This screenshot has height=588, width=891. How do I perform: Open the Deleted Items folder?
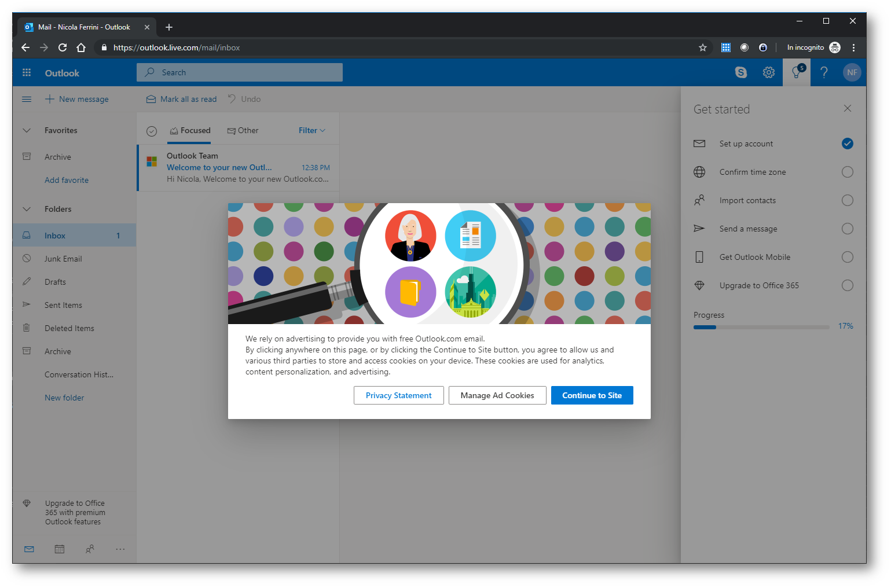(74, 328)
